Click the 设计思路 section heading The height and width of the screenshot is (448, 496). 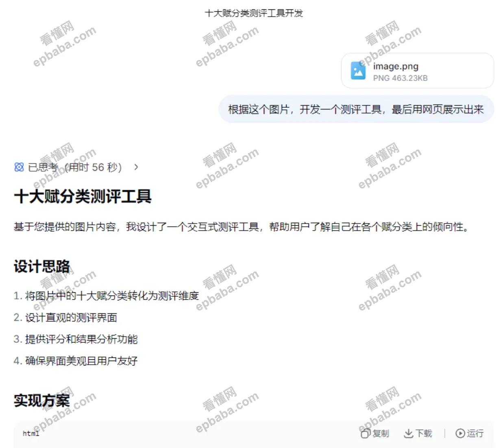(42, 266)
